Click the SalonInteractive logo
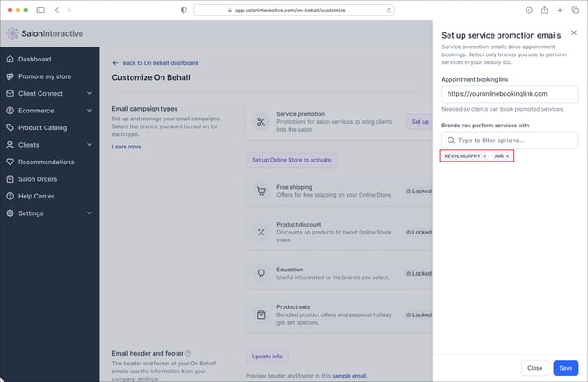The height and width of the screenshot is (382, 588). point(45,33)
